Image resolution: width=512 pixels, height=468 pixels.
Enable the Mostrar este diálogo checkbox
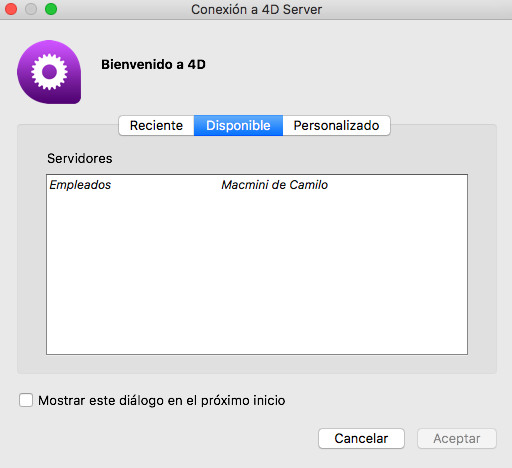26,400
